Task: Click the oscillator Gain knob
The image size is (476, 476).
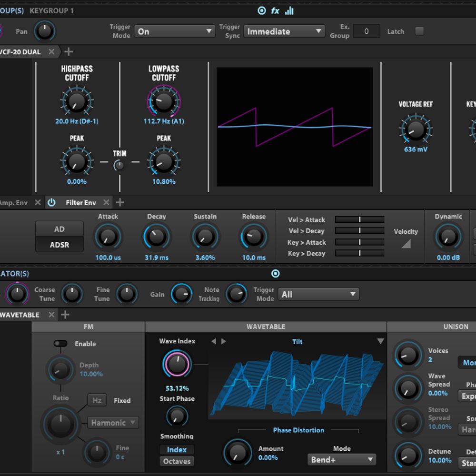Action: (181, 294)
